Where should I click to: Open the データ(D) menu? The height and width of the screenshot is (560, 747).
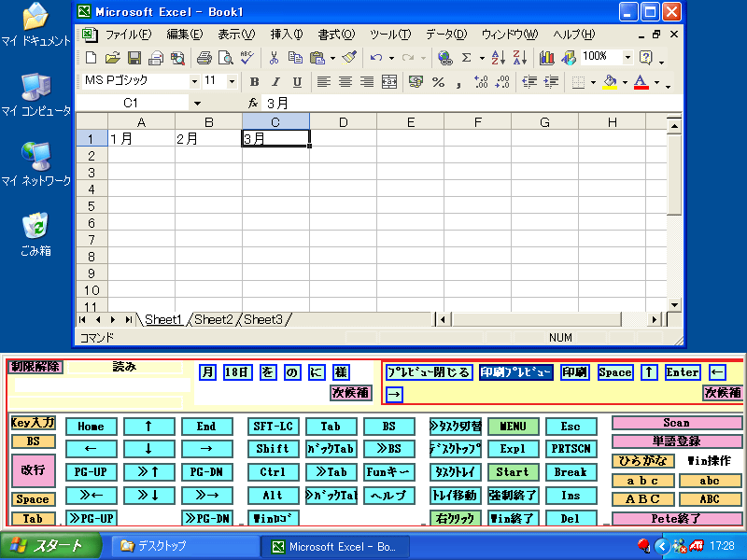(446, 35)
